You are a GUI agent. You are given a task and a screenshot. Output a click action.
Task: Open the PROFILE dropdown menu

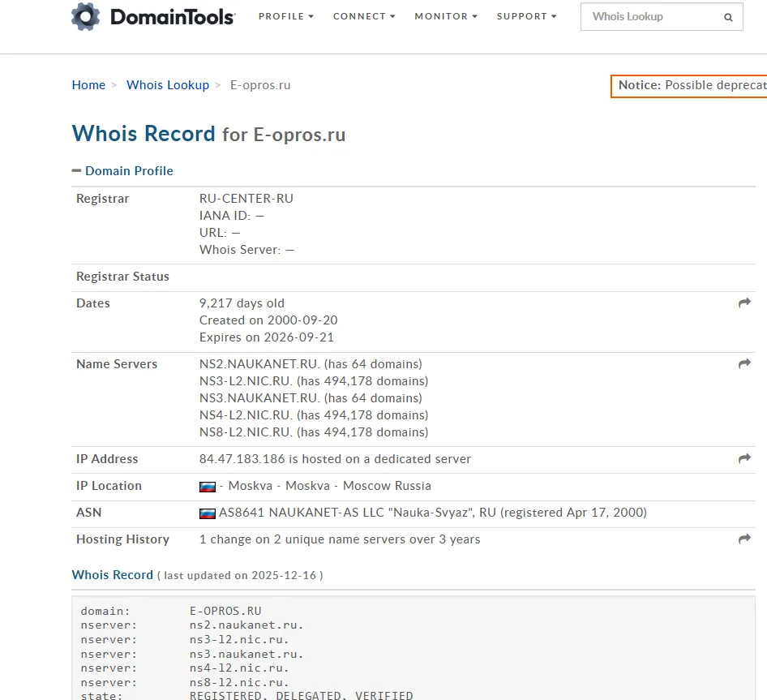click(x=285, y=17)
